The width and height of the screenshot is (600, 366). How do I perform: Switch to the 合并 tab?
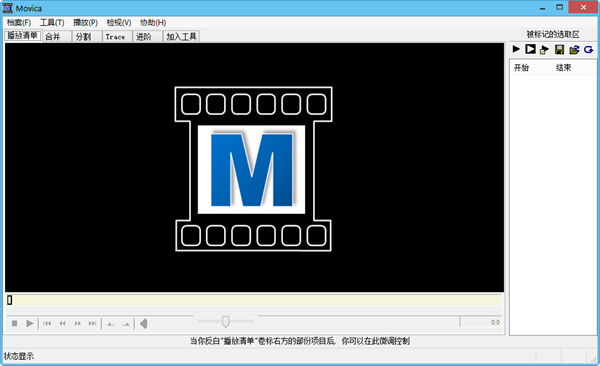click(57, 37)
